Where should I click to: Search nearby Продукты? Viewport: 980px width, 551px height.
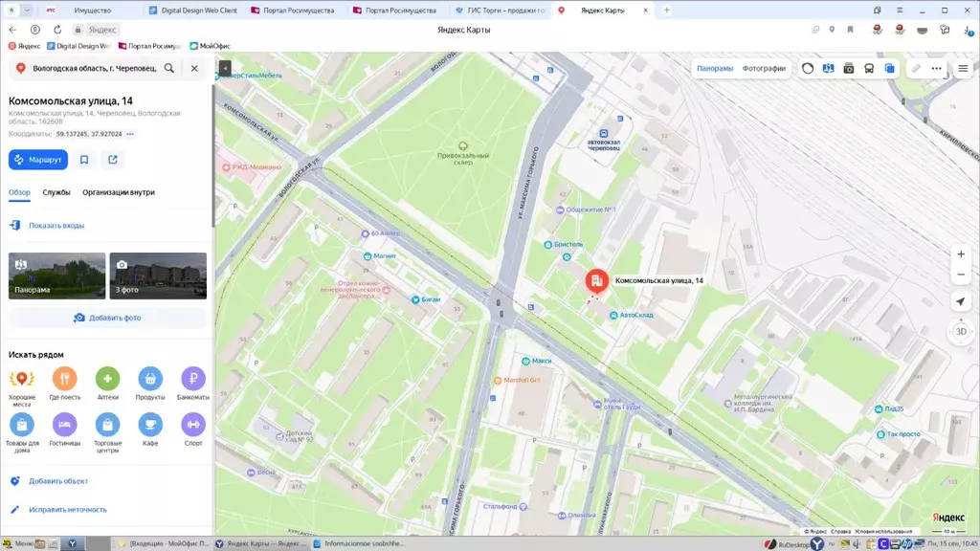point(150,385)
